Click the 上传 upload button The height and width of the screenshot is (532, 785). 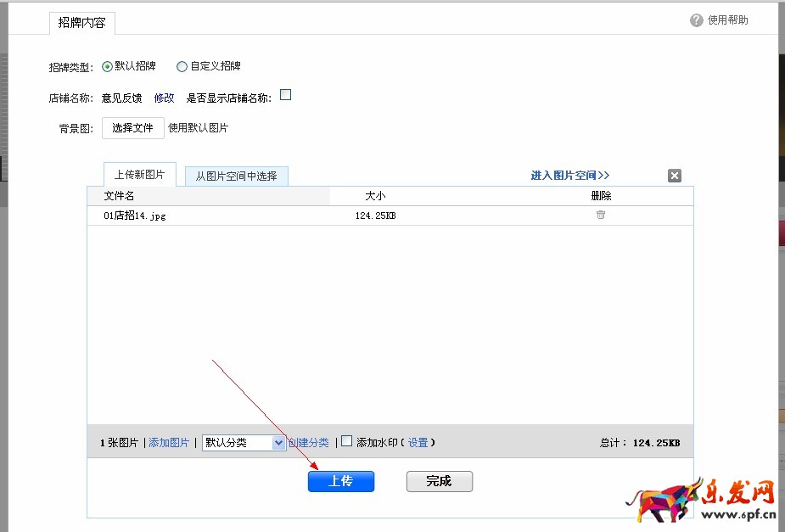(x=340, y=481)
